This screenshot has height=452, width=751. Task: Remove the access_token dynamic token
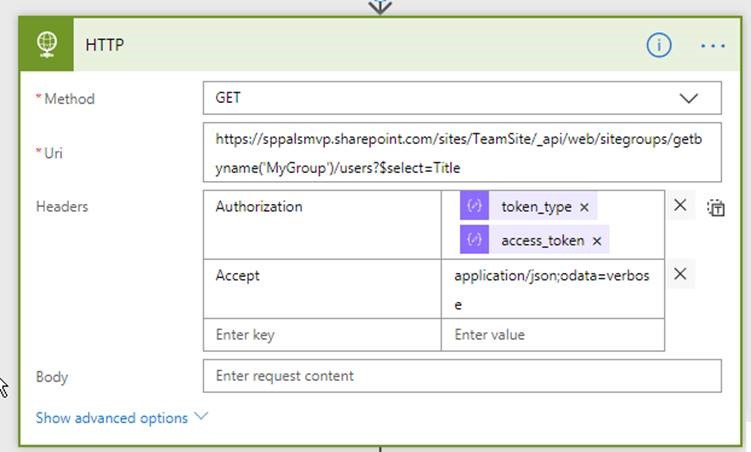coord(597,241)
